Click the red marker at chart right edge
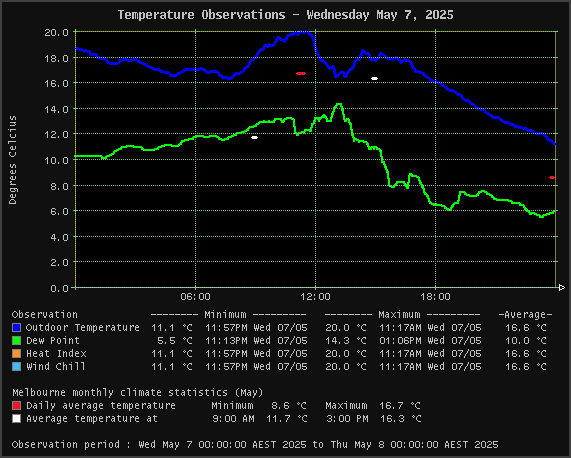The width and height of the screenshot is (571, 458). (x=552, y=178)
